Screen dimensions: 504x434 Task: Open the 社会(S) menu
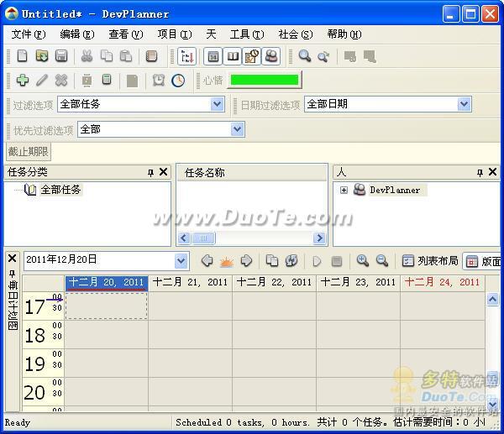(296, 34)
